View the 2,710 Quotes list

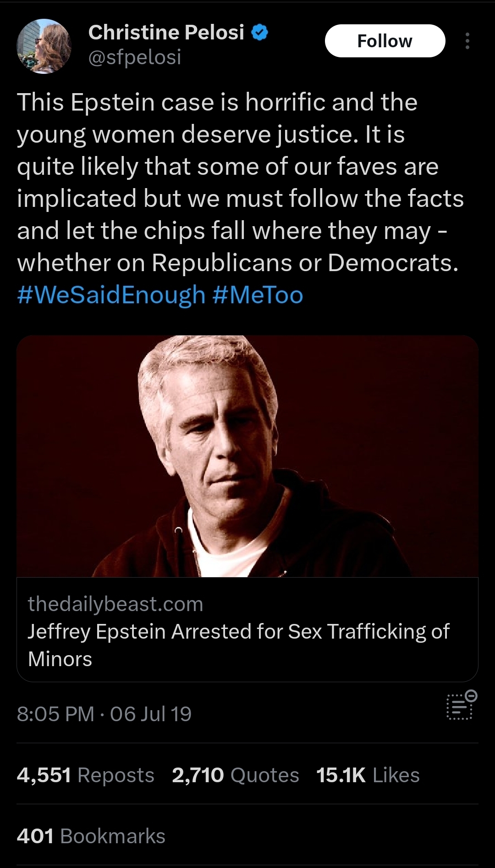pyautogui.click(x=235, y=775)
